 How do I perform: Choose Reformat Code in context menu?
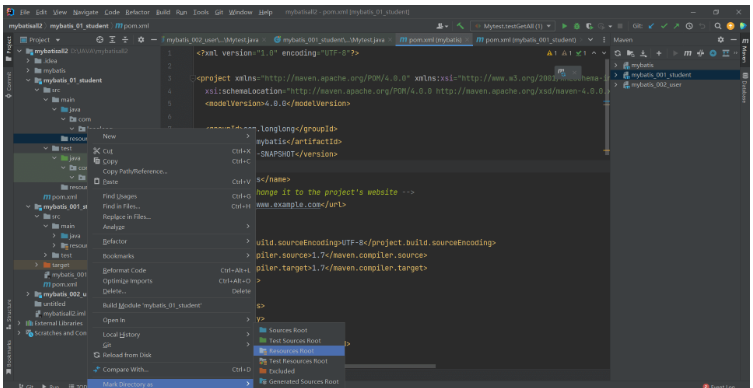tap(171, 270)
